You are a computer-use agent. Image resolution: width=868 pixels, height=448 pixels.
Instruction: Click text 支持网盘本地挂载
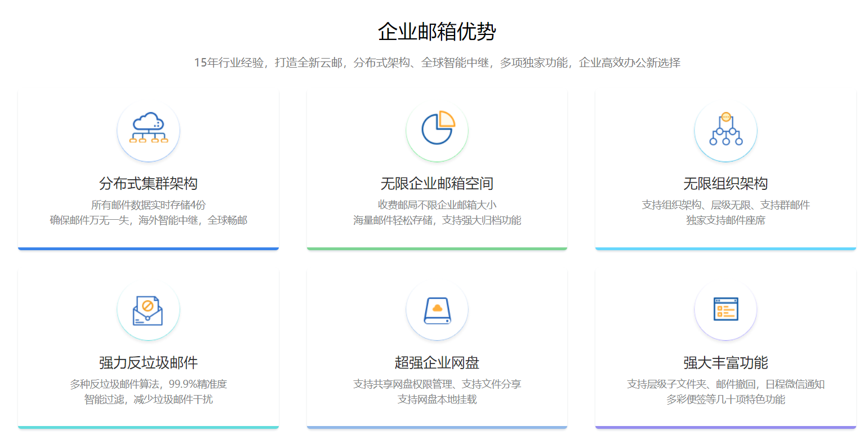(x=437, y=400)
